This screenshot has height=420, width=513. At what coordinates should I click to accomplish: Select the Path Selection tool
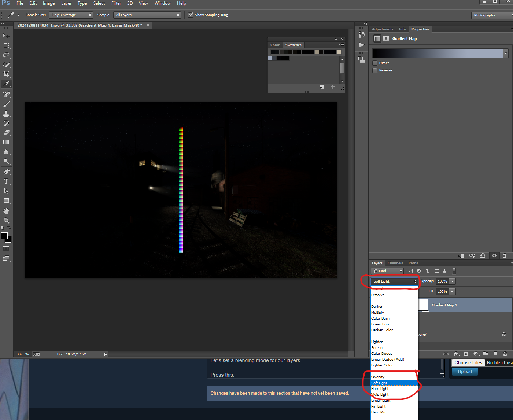point(6,191)
